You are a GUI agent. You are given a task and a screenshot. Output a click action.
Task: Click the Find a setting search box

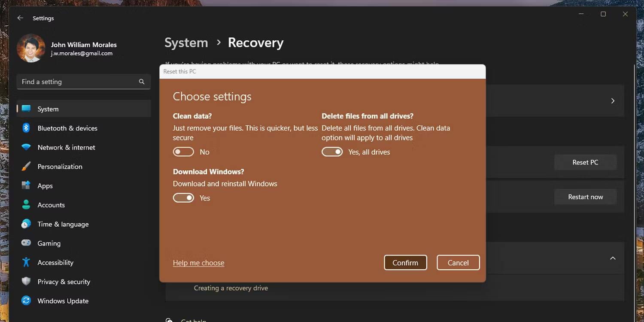pyautogui.click(x=83, y=82)
